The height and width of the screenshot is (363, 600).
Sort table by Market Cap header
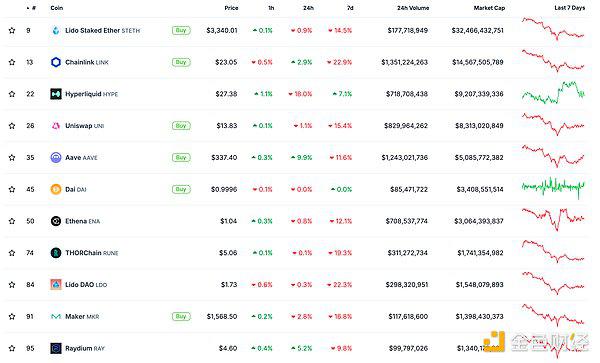point(489,8)
